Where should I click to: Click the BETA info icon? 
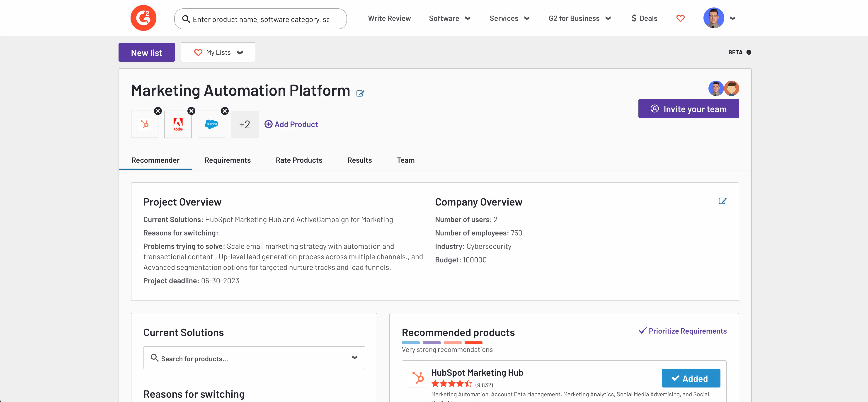(x=749, y=52)
